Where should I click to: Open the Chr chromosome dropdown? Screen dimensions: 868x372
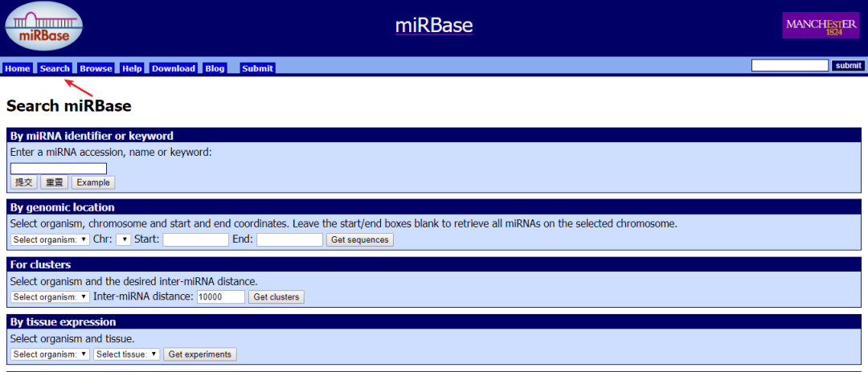click(x=123, y=239)
